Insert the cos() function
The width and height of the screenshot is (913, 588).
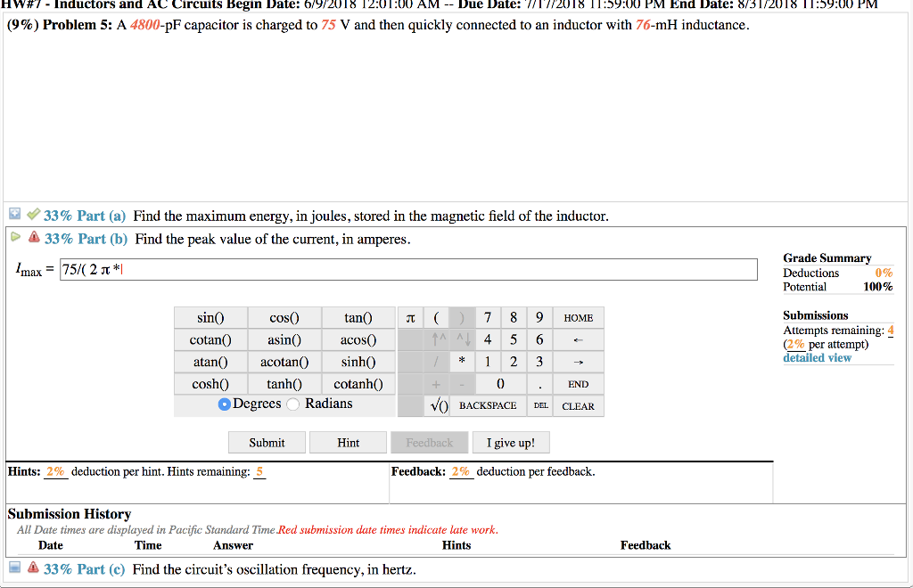click(x=284, y=317)
